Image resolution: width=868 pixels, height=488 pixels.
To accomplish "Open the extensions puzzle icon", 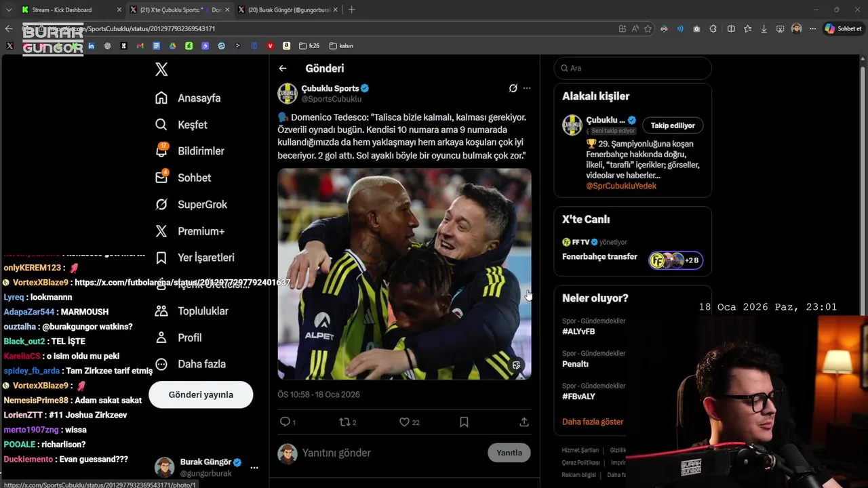I will (713, 28).
